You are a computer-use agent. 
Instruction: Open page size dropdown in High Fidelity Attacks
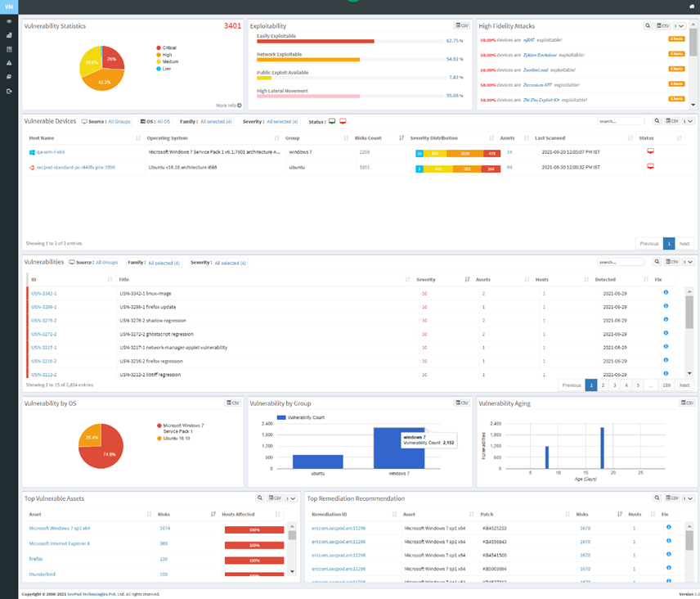click(679, 26)
